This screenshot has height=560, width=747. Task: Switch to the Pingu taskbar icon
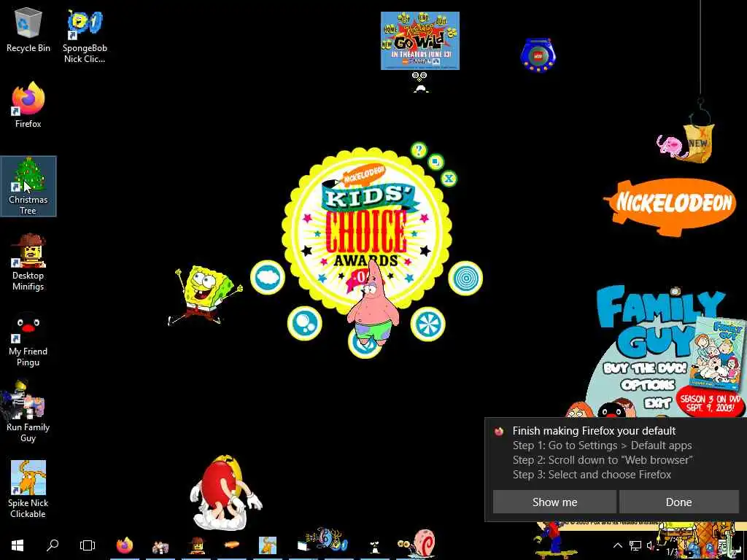[375, 546]
